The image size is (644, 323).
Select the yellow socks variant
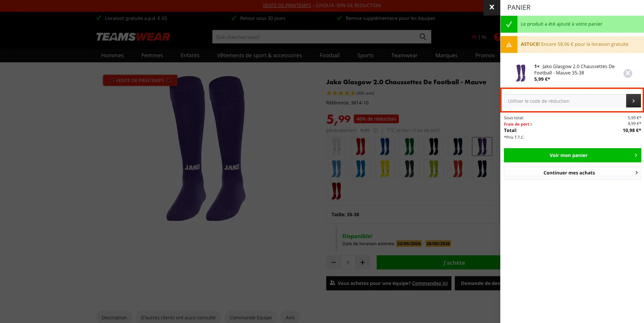(x=385, y=169)
